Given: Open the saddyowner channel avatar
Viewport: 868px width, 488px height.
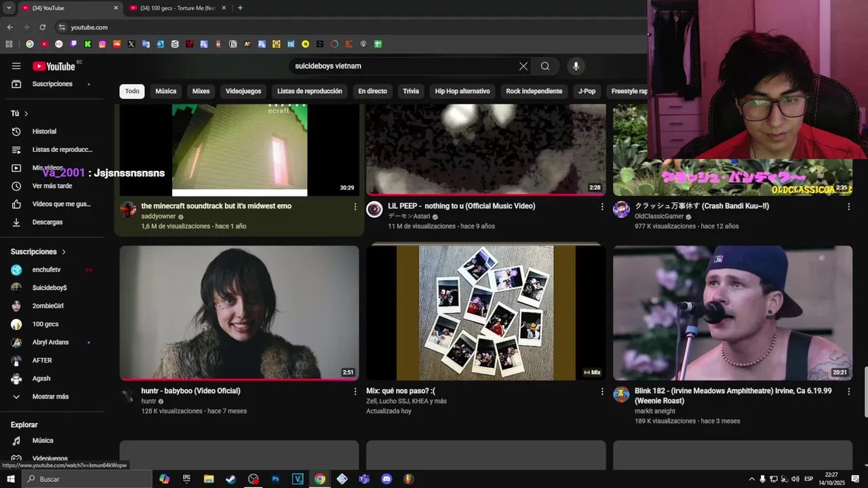Looking at the screenshot, I should coord(128,209).
